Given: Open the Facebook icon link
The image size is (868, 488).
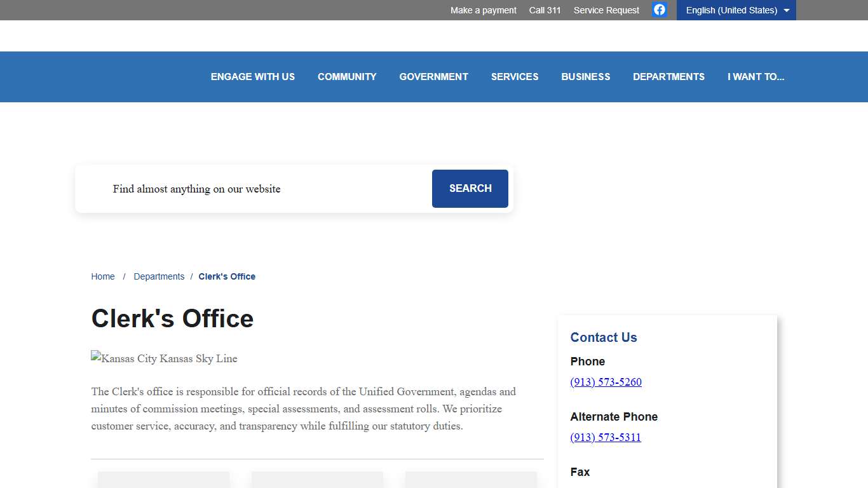Looking at the screenshot, I should tap(660, 10).
